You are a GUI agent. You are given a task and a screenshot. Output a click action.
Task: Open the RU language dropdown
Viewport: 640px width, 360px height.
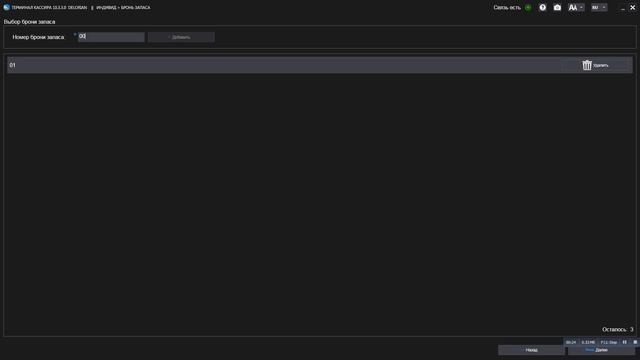(599, 7)
